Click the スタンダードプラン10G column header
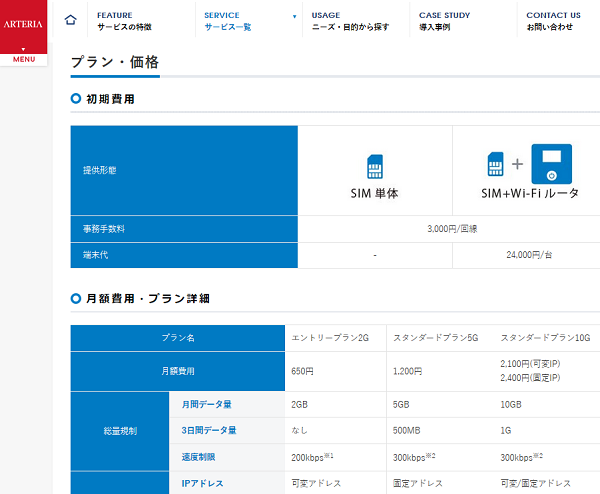This screenshot has width=600, height=494. coord(545,338)
